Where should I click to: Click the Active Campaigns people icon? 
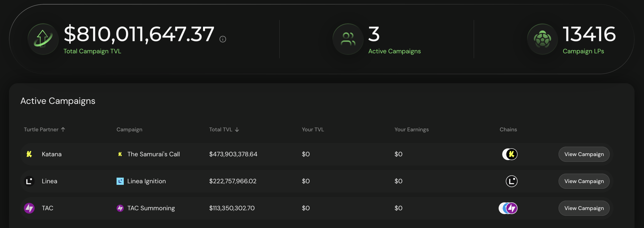[x=348, y=39]
